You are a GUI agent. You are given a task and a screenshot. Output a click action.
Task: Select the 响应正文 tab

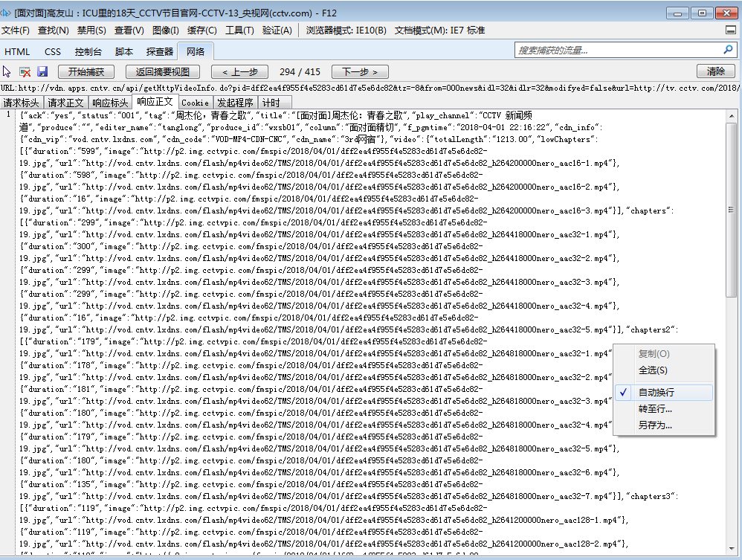point(155,102)
